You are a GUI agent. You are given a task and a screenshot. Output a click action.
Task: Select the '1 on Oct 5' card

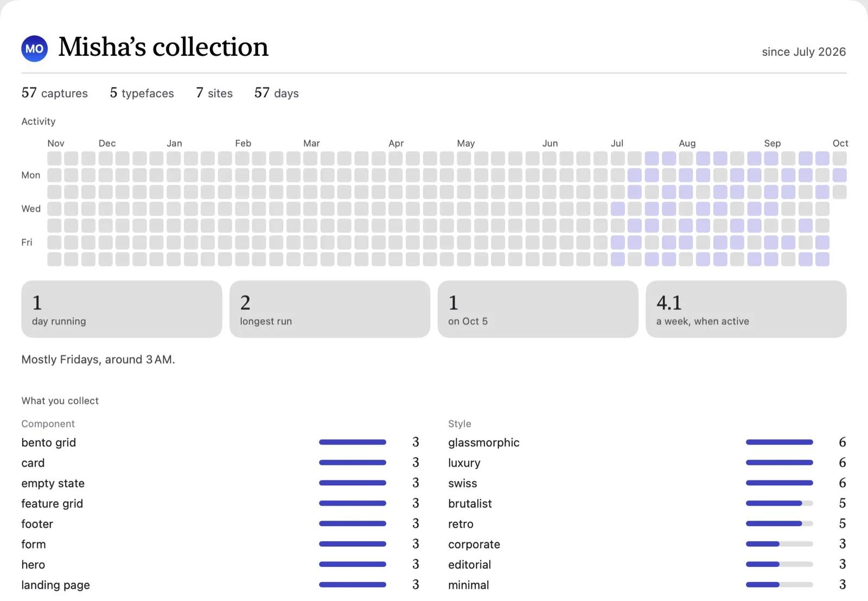[538, 309]
